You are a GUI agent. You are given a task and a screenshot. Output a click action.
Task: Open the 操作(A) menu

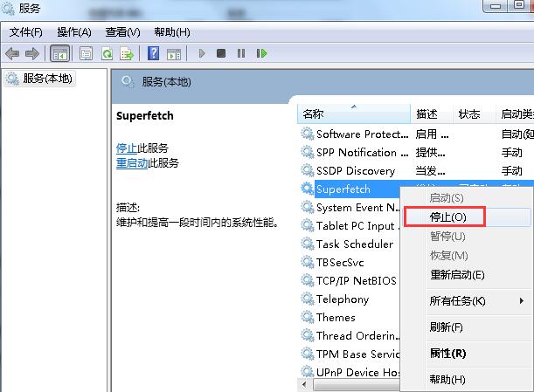74,32
